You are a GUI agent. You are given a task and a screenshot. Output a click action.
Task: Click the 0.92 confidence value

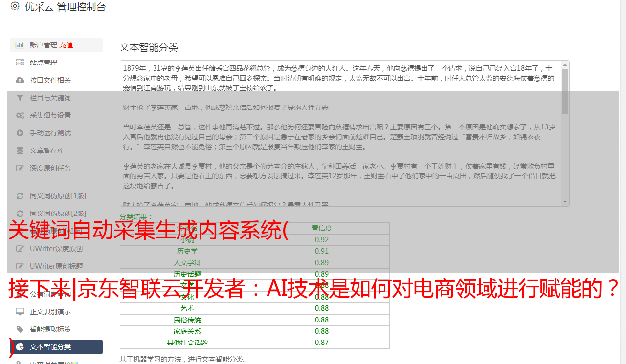[x=322, y=240]
